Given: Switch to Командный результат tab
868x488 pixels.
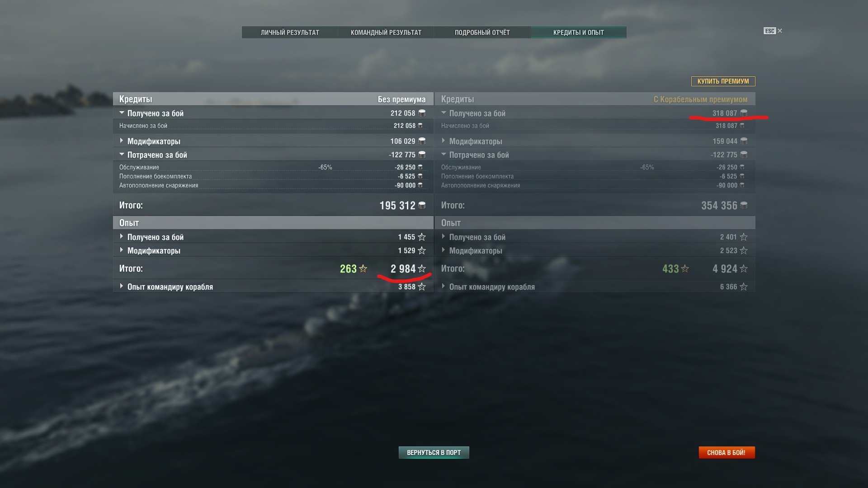Looking at the screenshot, I should 386,33.
